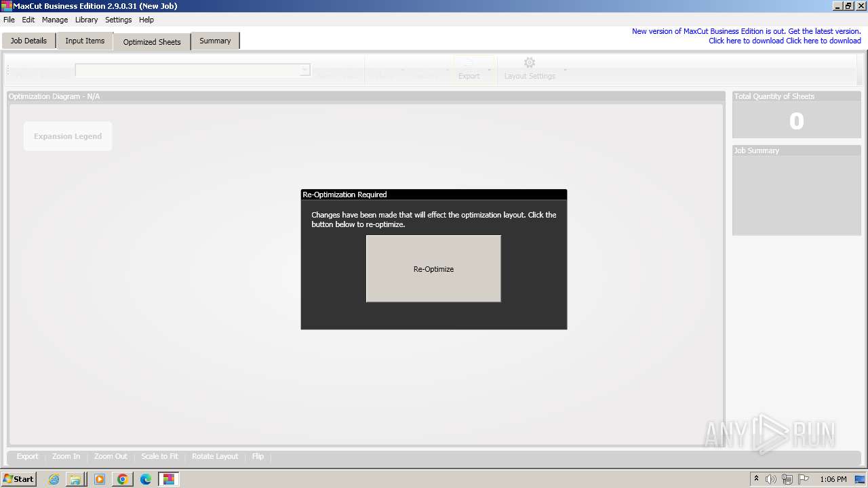Show hidden system tray icons
This screenshot has width=868, height=488.
756,479
